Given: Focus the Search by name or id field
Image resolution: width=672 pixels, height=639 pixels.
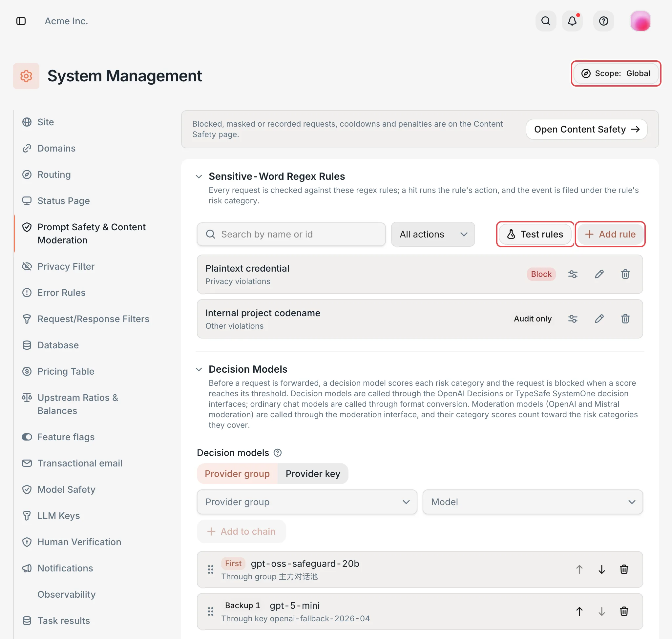Looking at the screenshot, I should (x=291, y=234).
